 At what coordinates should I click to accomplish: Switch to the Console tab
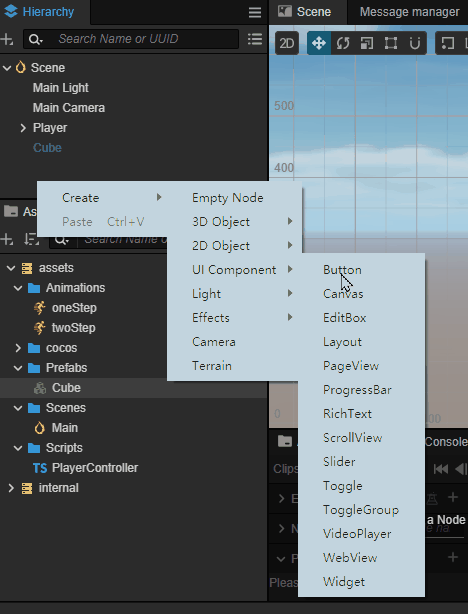[446, 442]
